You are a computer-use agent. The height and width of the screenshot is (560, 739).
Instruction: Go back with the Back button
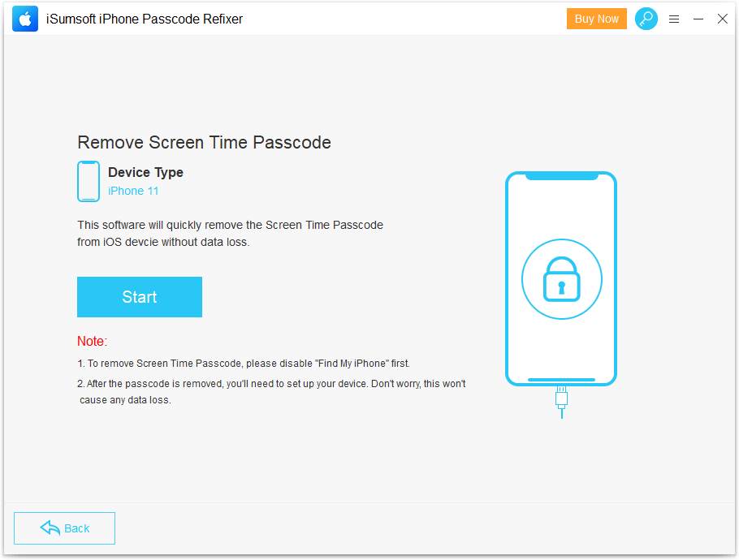pyautogui.click(x=65, y=528)
